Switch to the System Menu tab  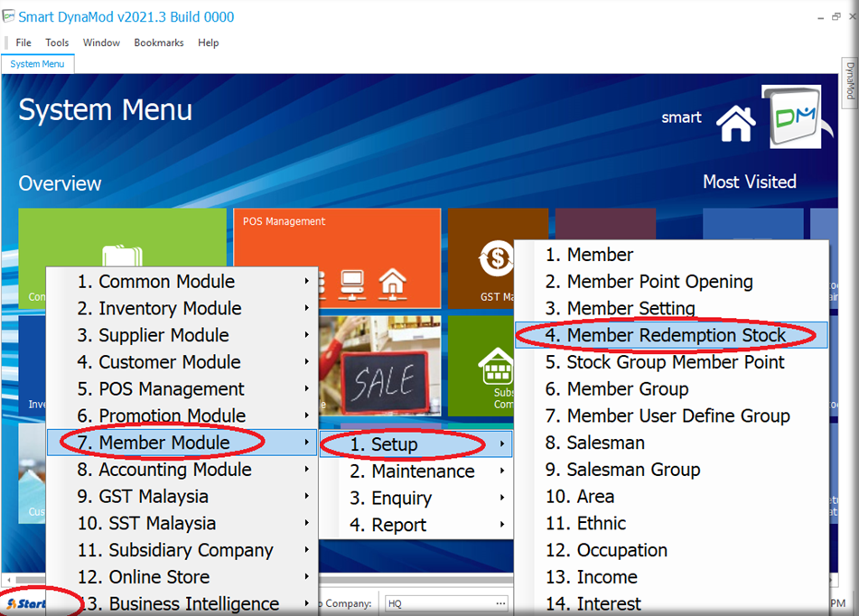(x=37, y=64)
